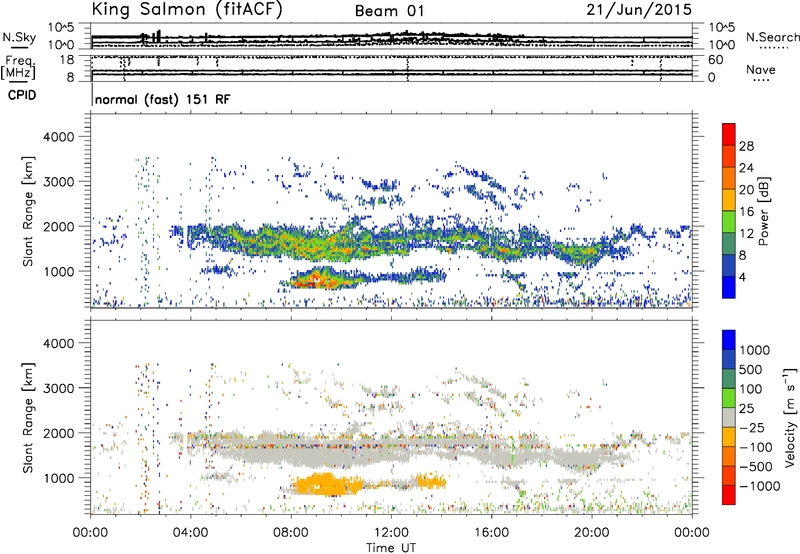Click the '18' frequency axis value
Image resolution: width=800 pixels, height=554 pixels.
[x=67, y=60]
